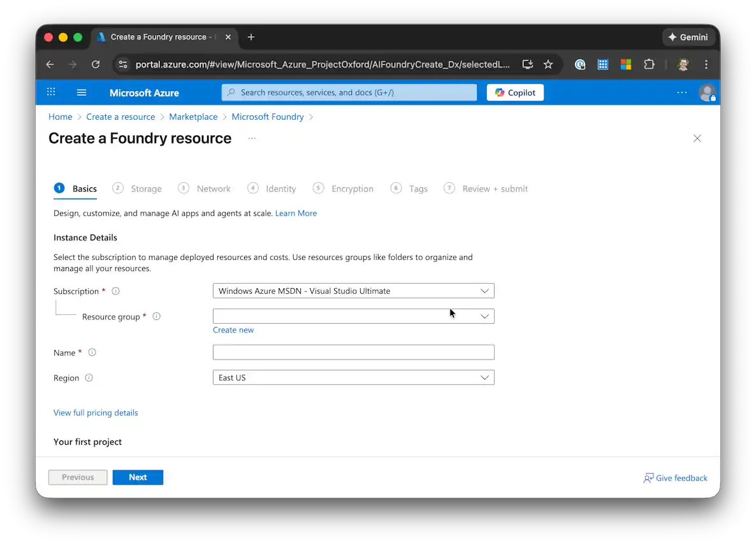Click the Copilot button in header
The height and width of the screenshot is (545, 756).
pyautogui.click(x=515, y=92)
